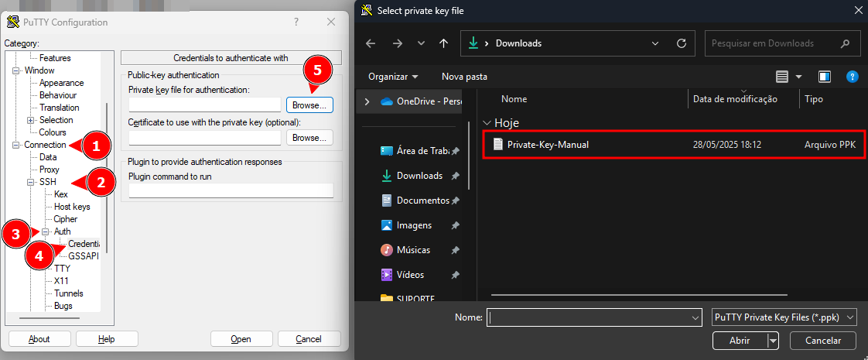Select Data under Connection

[x=48, y=157]
